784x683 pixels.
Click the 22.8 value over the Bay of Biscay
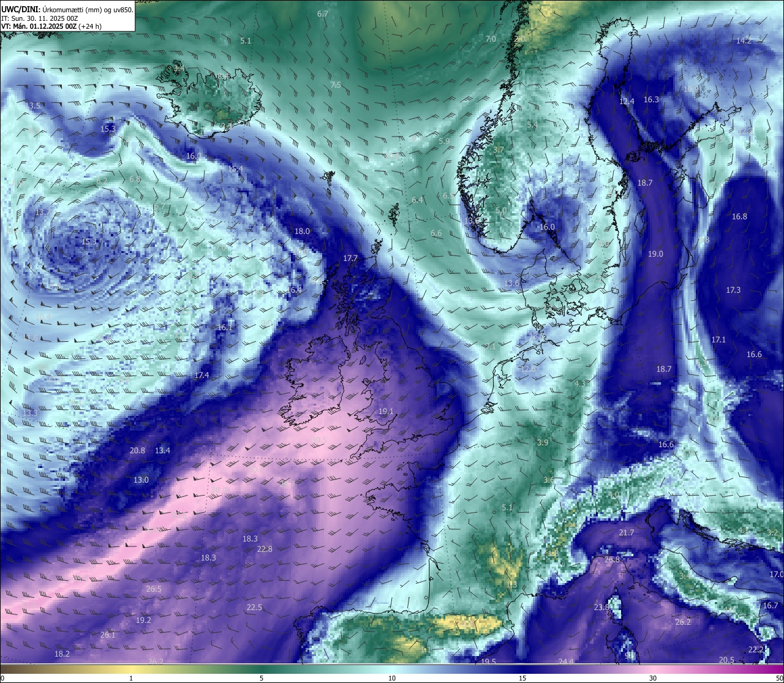(x=265, y=549)
